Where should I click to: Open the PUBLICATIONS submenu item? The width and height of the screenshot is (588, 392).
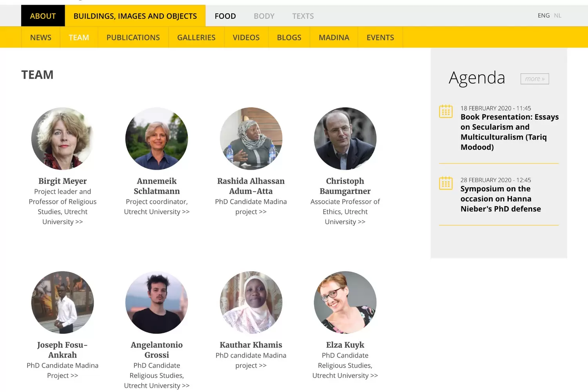[133, 38]
